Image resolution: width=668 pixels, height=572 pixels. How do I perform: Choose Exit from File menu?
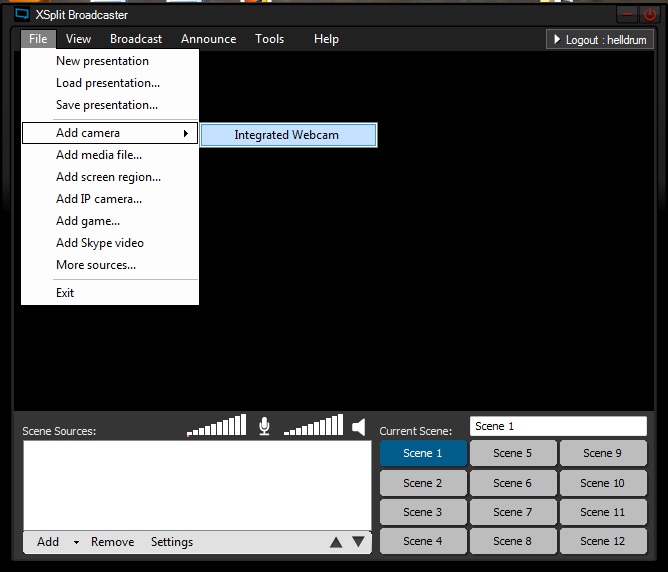(110, 293)
